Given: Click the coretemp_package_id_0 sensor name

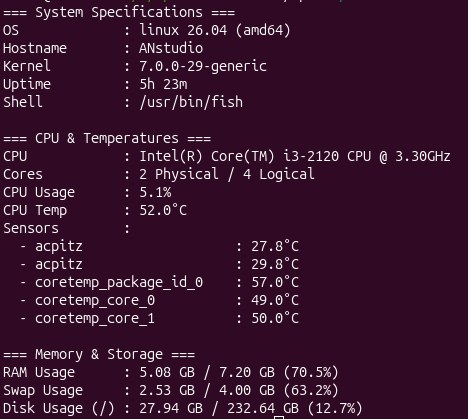Looking at the screenshot, I should [119, 283].
